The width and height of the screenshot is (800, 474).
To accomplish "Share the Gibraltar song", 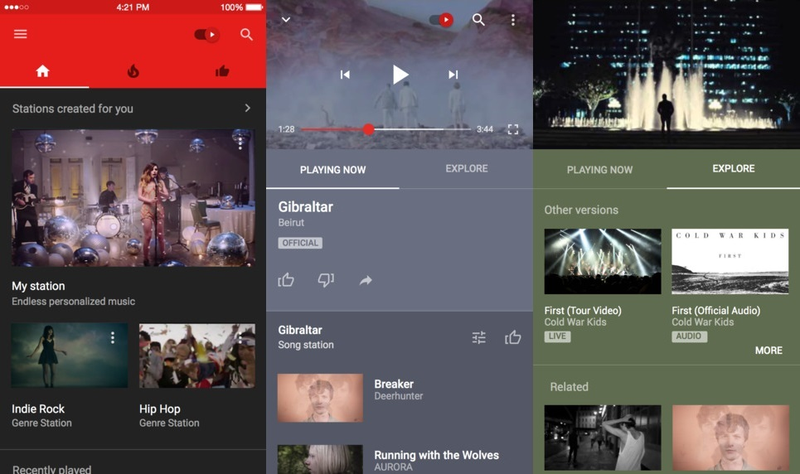I will (x=366, y=281).
